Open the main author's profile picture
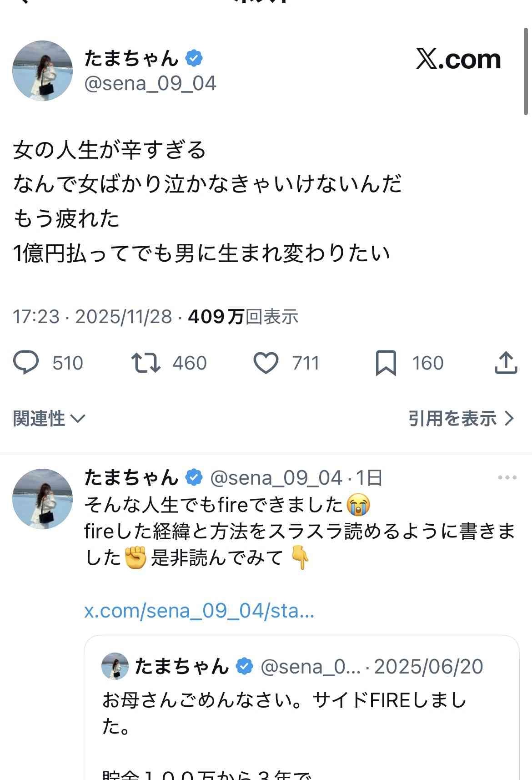 click(x=42, y=71)
